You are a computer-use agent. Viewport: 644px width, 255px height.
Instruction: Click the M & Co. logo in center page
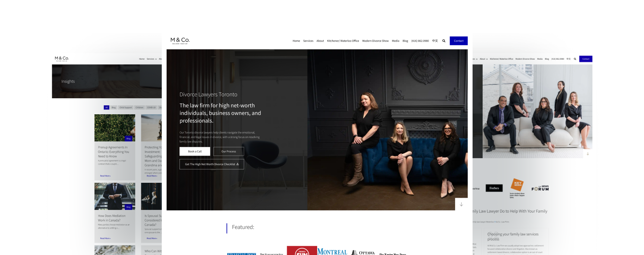(180, 40)
